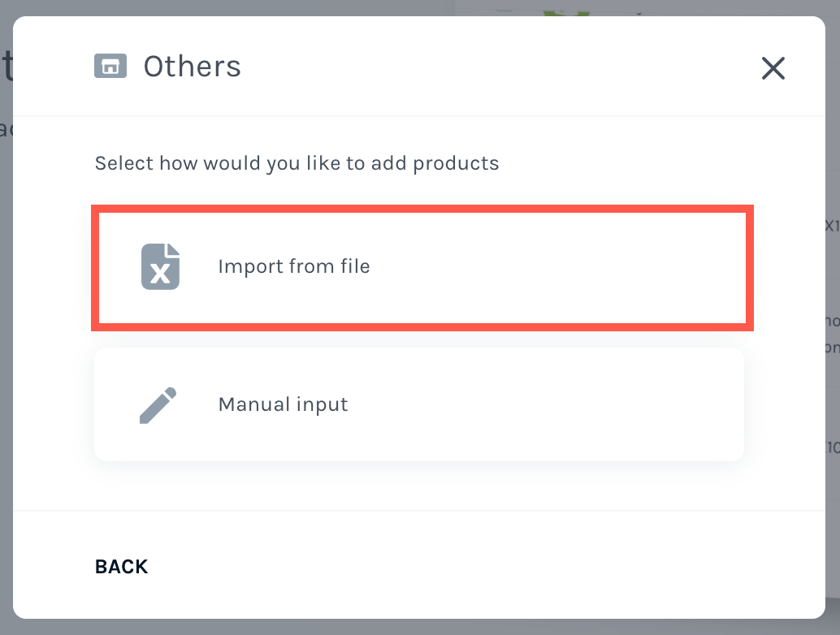This screenshot has width=840, height=635.
Task: Choose the Manual input option
Action: tap(419, 404)
